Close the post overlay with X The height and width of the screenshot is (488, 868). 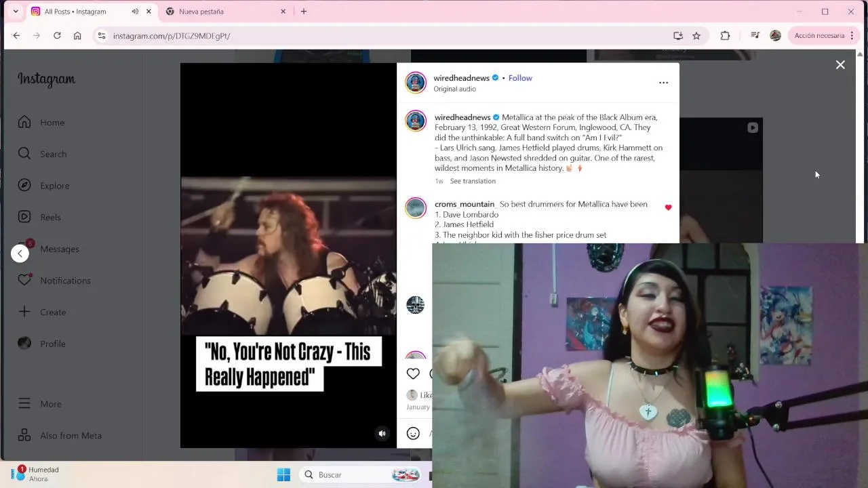840,65
